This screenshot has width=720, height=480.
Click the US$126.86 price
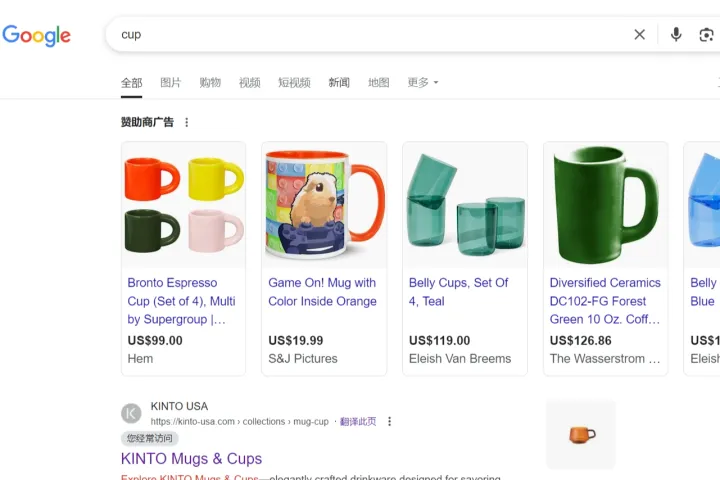[580, 340]
